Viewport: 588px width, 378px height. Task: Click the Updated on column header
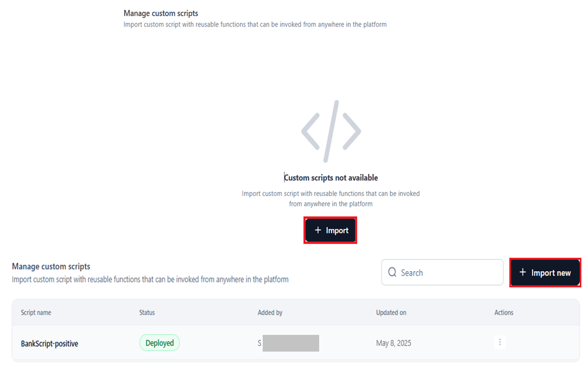391,313
